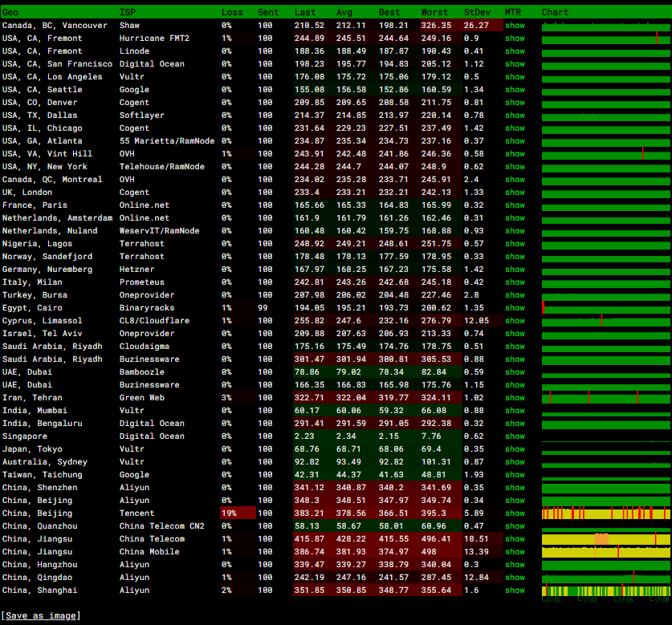Show MTR for China, Shanghai Aliyun
Viewport: 672px width, 625px height.
click(x=515, y=591)
